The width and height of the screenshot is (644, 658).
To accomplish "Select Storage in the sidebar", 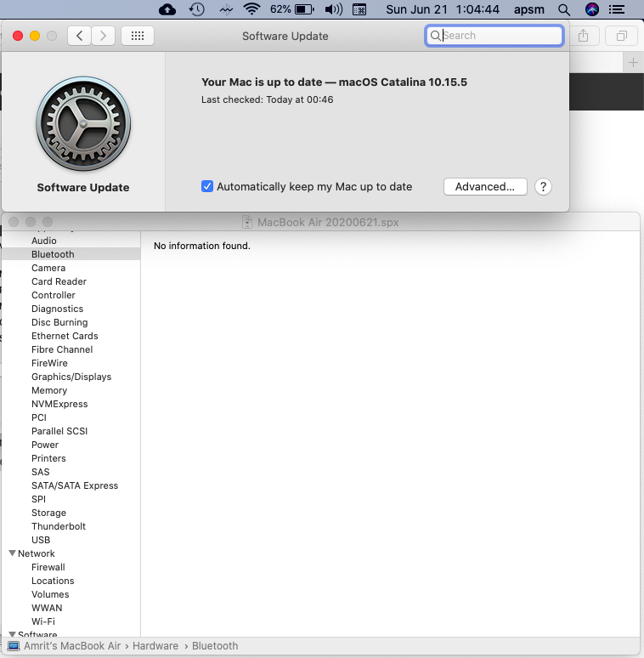I will [x=48, y=513].
